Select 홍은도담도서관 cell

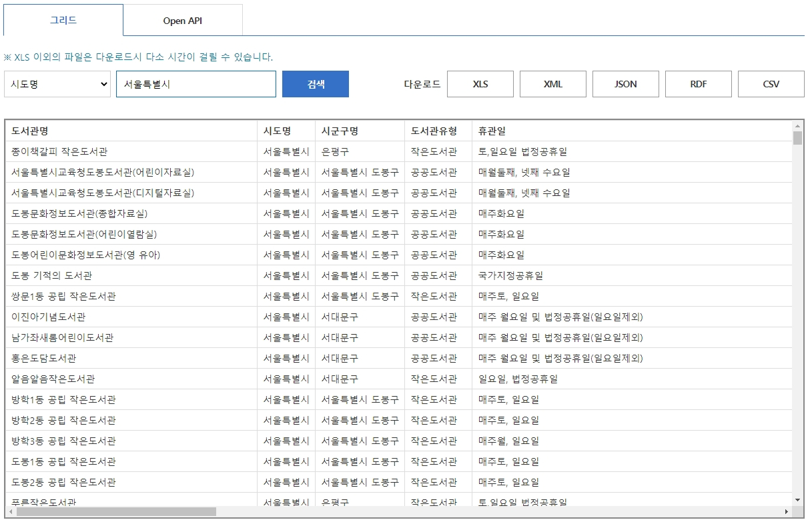(131, 359)
